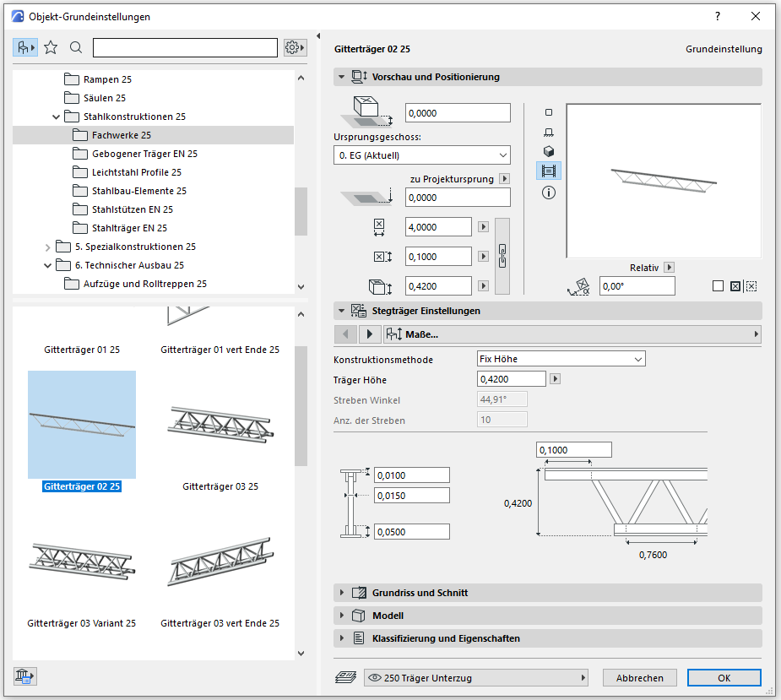Click the library search magnifier icon
The height and width of the screenshot is (700, 781).
tap(76, 47)
